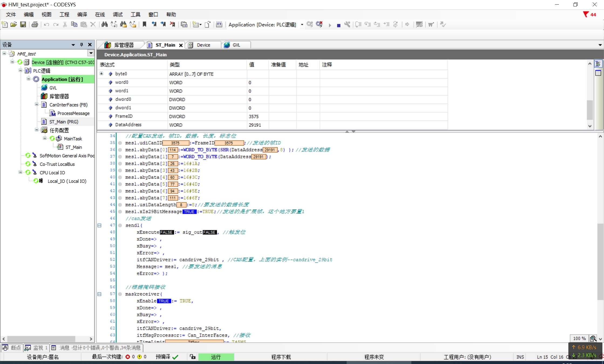
Task: Click the Save project toolbar icon
Action: coord(23,25)
